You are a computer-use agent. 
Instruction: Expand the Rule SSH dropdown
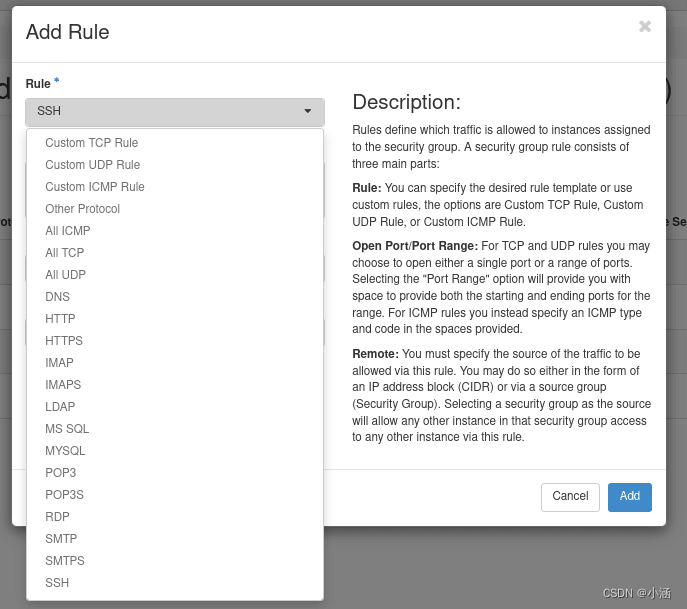(175, 111)
